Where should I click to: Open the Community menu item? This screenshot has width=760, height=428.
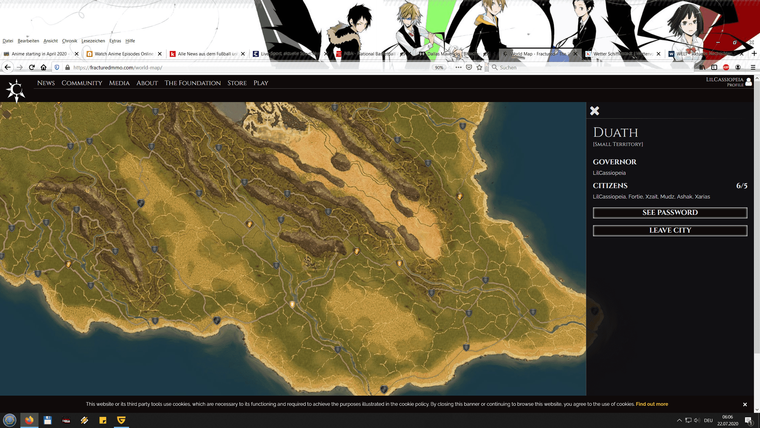82,83
